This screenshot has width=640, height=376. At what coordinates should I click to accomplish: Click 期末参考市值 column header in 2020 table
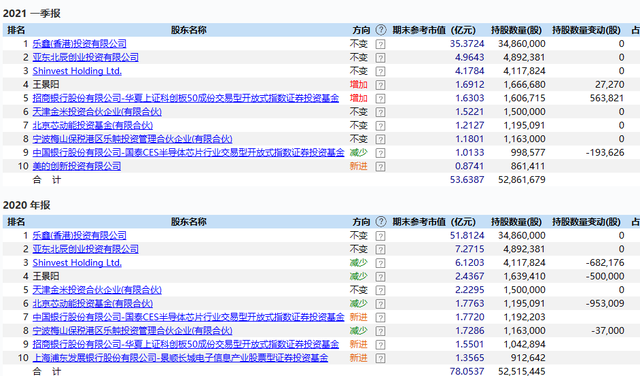(x=434, y=222)
